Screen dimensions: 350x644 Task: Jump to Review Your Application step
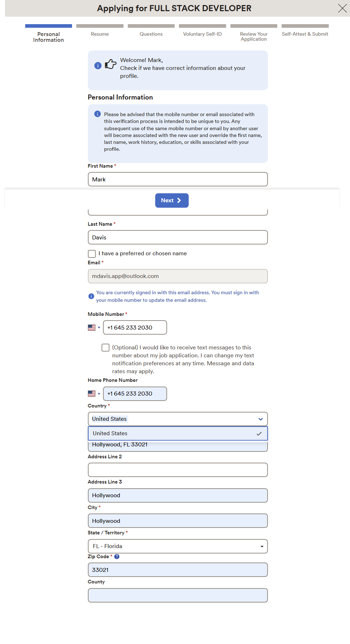coord(254,36)
